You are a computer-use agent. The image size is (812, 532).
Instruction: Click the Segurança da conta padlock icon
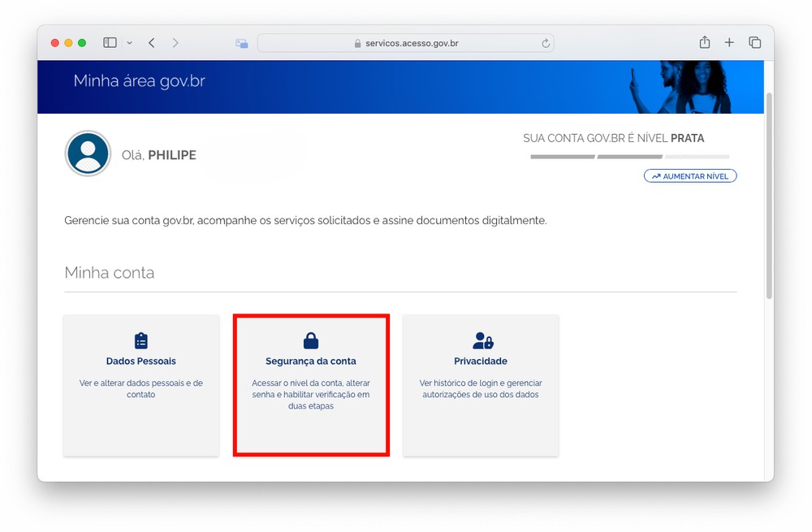click(x=310, y=340)
